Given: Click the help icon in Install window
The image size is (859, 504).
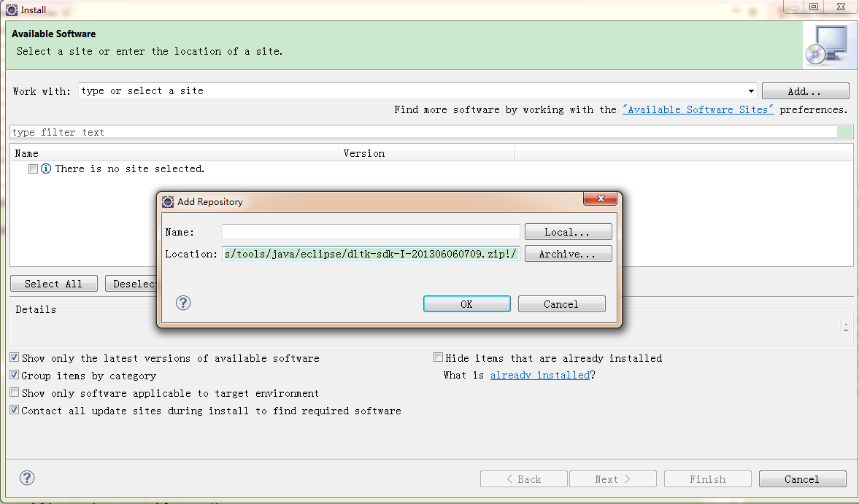Looking at the screenshot, I should pos(27,478).
